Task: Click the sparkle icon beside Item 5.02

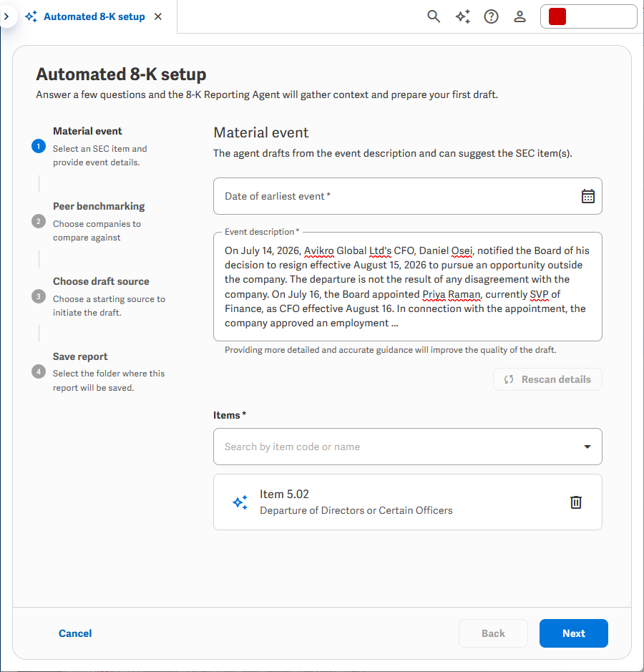Action: [240, 502]
